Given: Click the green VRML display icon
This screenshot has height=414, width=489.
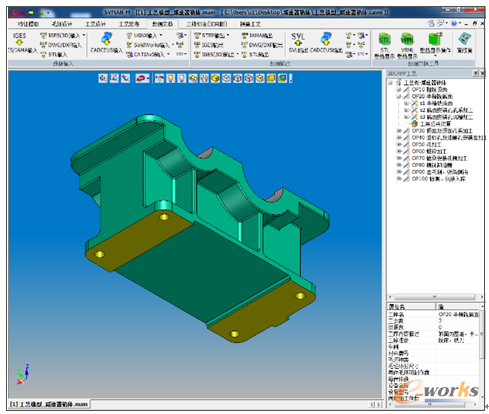Looking at the screenshot, I should pyautogui.click(x=407, y=40).
